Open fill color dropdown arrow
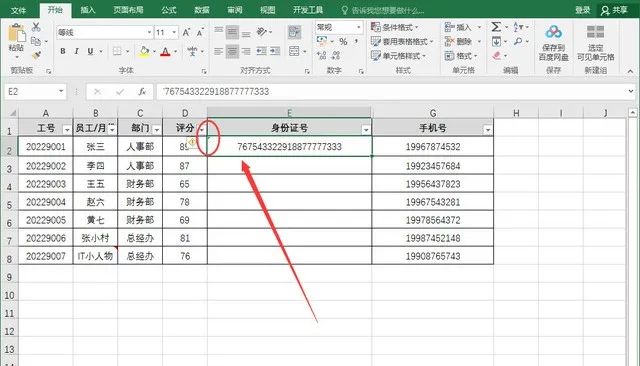The width and height of the screenshot is (640, 366). pos(154,52)
